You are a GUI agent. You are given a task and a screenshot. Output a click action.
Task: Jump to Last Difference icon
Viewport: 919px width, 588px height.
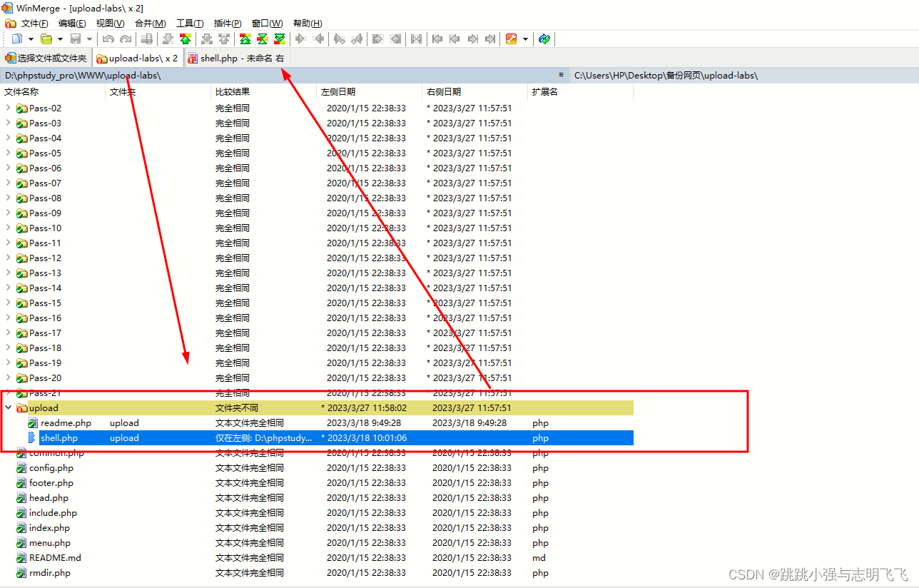click(280, 39)
